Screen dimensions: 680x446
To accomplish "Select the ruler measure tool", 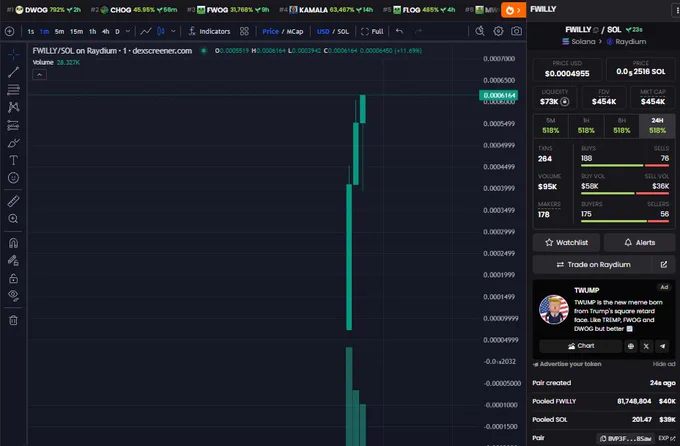I will [x=13, y=201].
